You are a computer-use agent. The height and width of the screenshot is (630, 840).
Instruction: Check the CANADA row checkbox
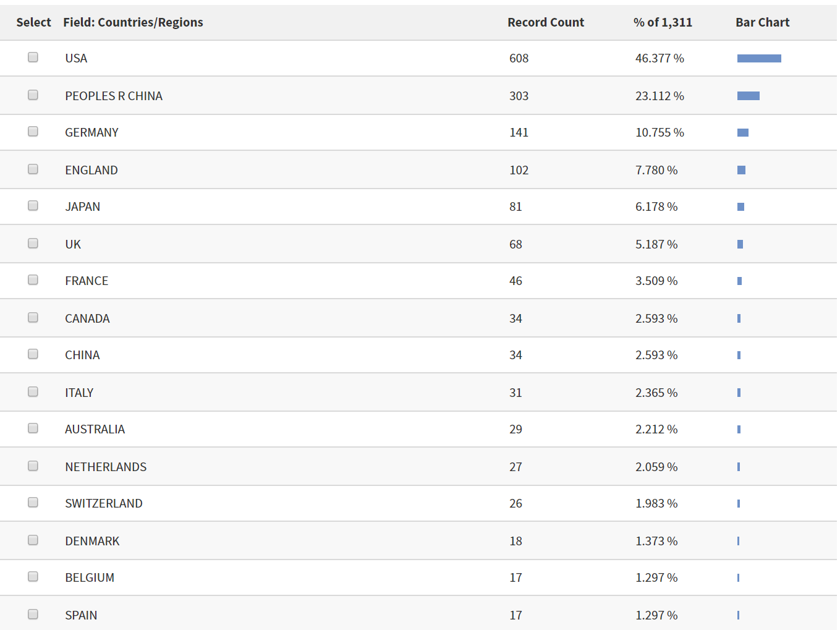[x=33, y=317]
